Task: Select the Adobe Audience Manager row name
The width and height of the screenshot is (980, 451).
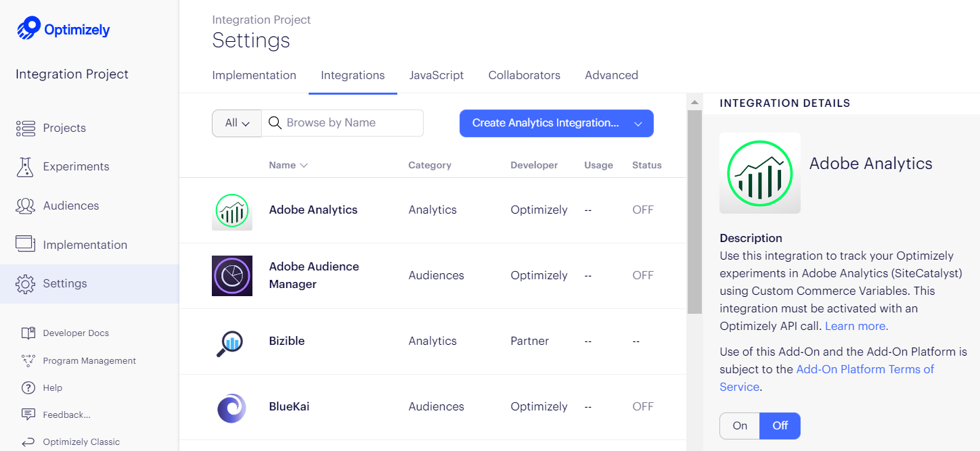Action: pos(314,275)
